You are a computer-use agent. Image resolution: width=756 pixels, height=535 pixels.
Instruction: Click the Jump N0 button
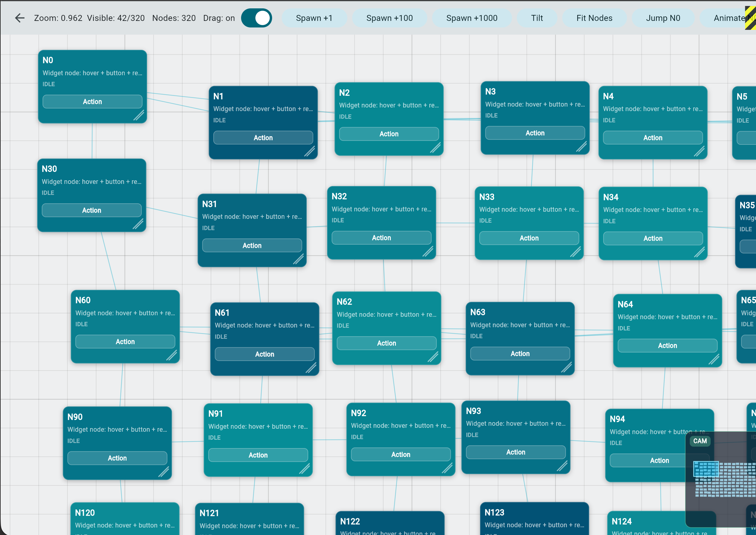tap(663, 18)
